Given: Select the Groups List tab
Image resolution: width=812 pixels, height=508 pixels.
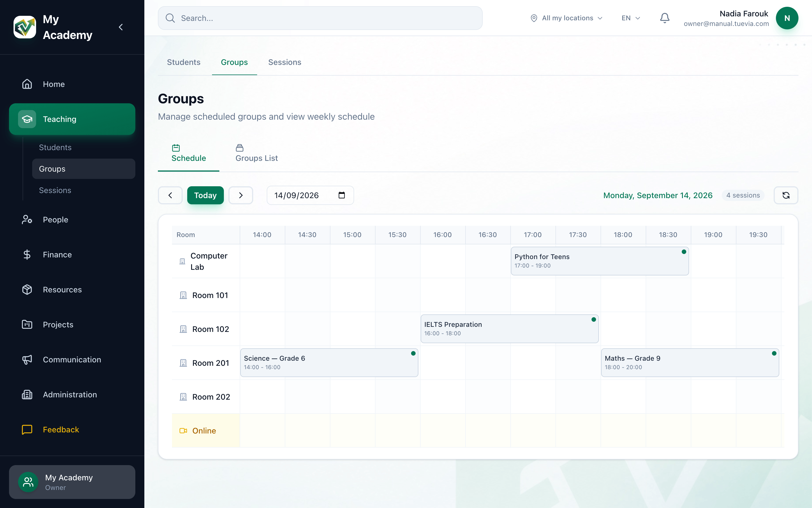Looking at the screenshot, I should [x=257, y=154].
